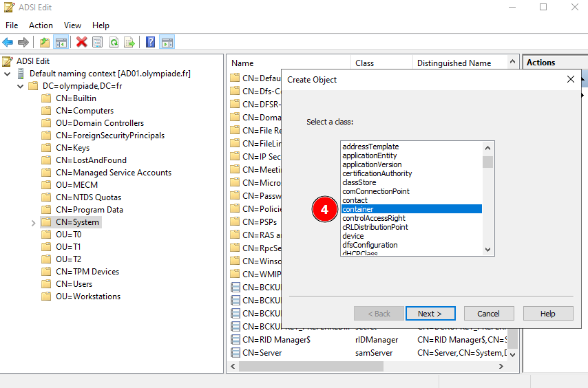Click Help button in Create Object dialog

[548, 314]
